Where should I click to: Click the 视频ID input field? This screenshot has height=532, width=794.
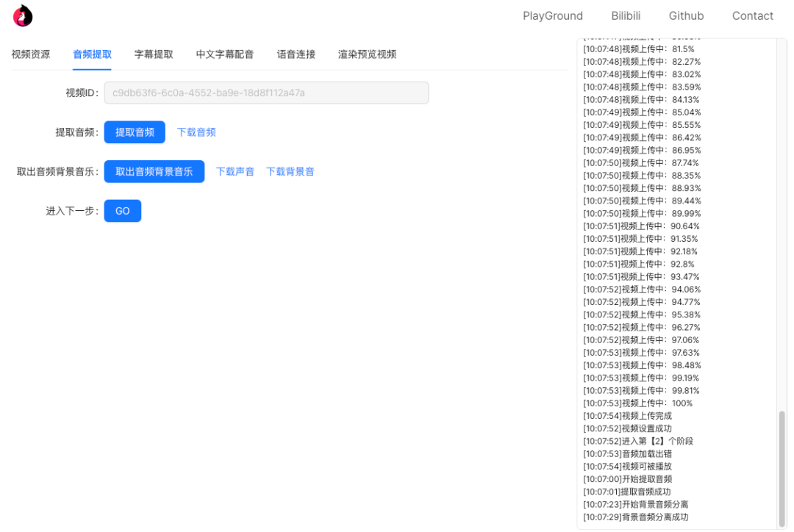coord(266,93)
